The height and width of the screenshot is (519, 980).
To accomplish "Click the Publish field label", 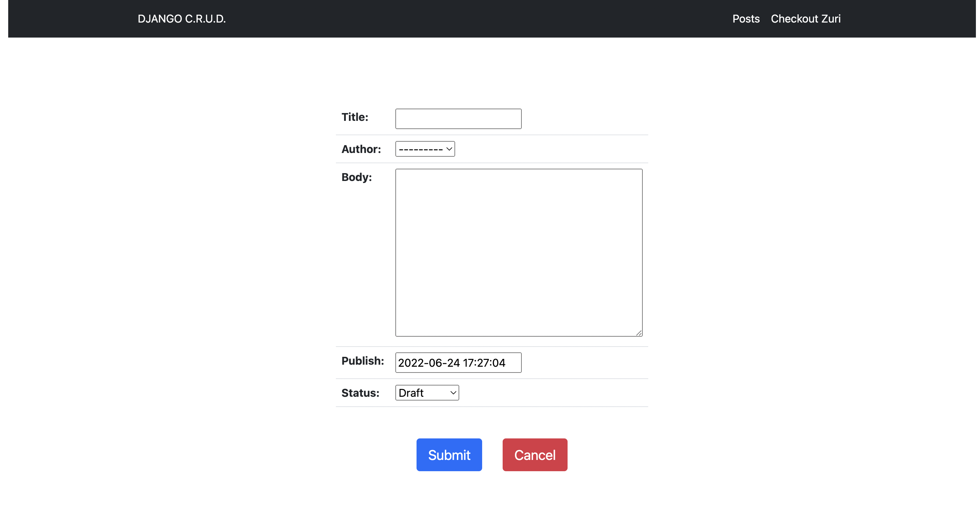I will pyautogui.click(x=362, y=361).
